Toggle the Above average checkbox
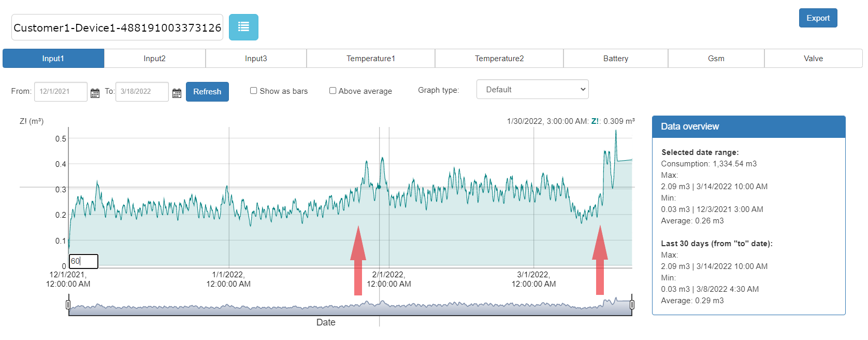This screenshot has width=868, height=340. (x=332, y=91)
